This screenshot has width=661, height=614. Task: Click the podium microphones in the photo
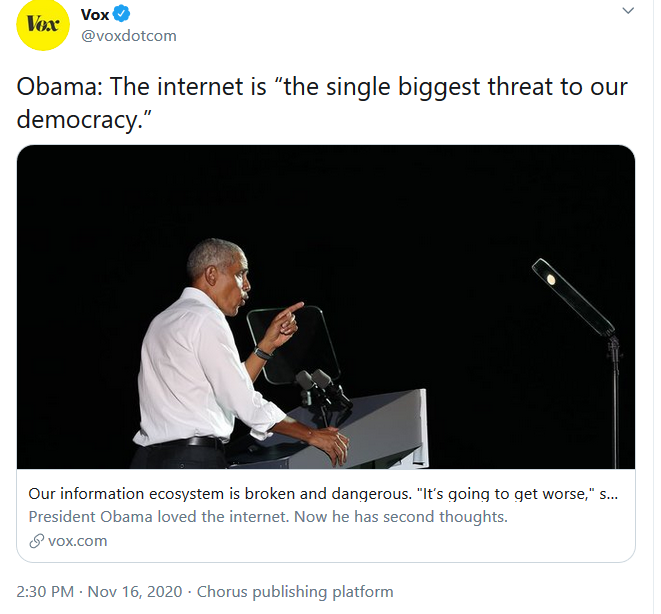click(x=322, y=390)
